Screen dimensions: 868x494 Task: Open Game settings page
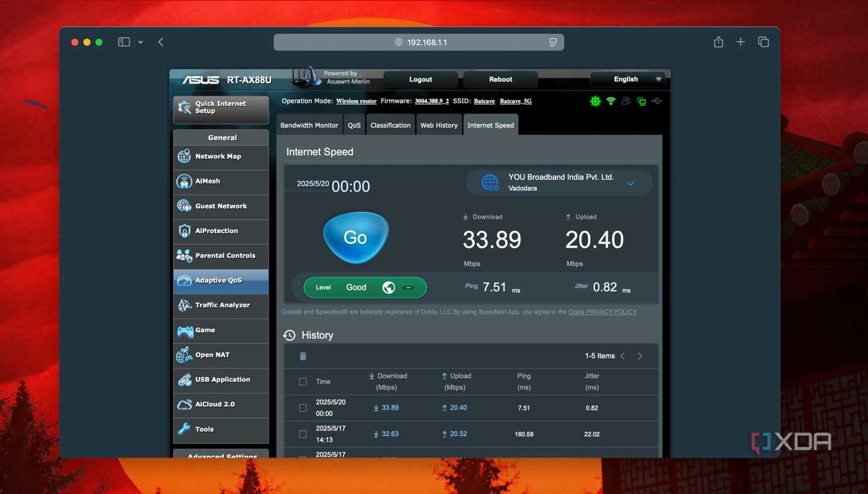(221, 331)
